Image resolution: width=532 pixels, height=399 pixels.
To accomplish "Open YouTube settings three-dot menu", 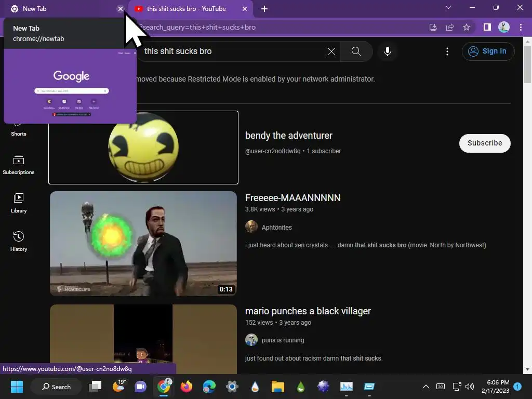I will click(x=447, y=51).
